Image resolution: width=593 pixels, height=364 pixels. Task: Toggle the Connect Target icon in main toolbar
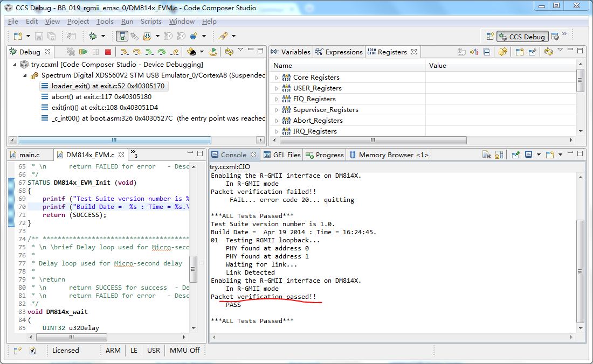[x=122, y=36]
